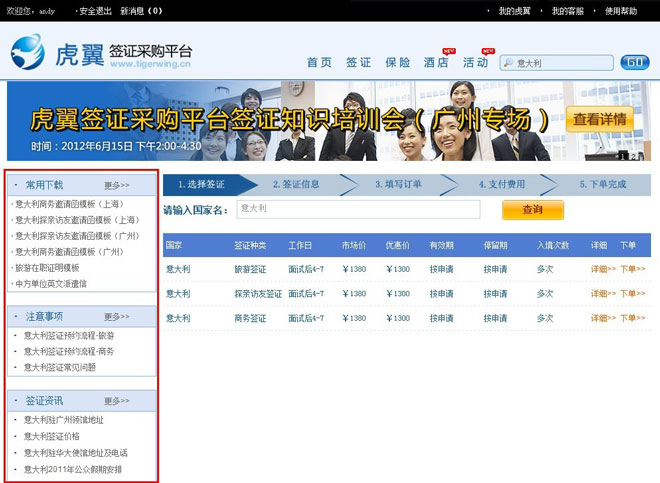
Task: Click the 虎翼 logo icon
Action: 29,50
